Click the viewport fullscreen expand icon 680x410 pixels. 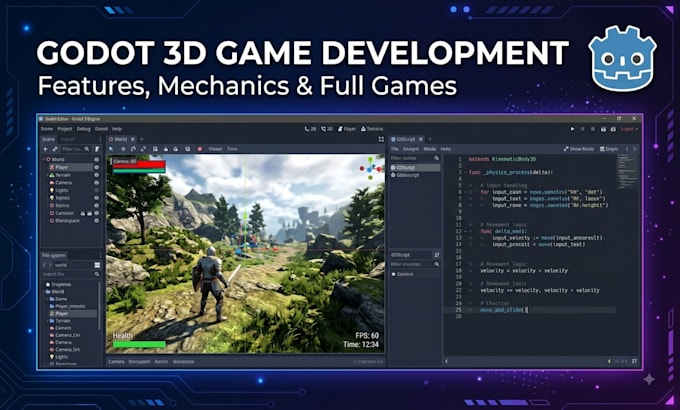click(x=381, y=139)
